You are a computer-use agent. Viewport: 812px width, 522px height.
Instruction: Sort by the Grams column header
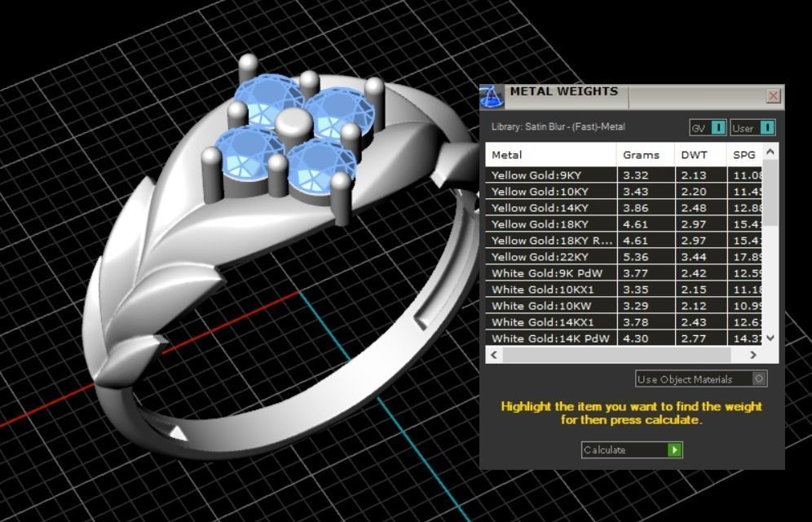(646, 155)
